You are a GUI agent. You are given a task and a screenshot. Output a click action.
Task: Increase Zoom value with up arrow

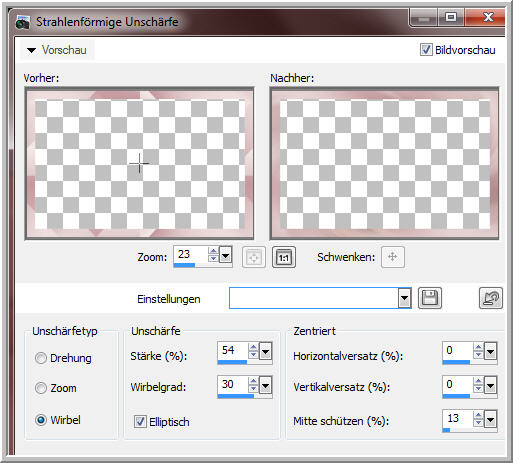coord(213,251)
